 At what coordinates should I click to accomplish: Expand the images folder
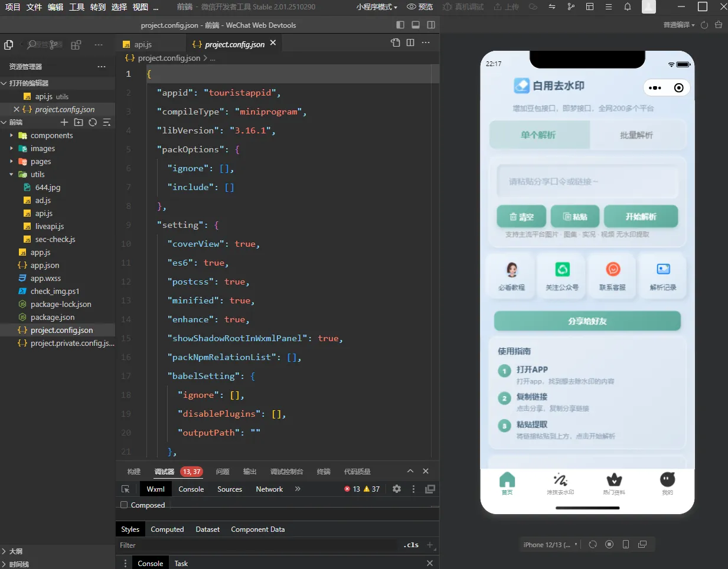click(x=57, y=148)
